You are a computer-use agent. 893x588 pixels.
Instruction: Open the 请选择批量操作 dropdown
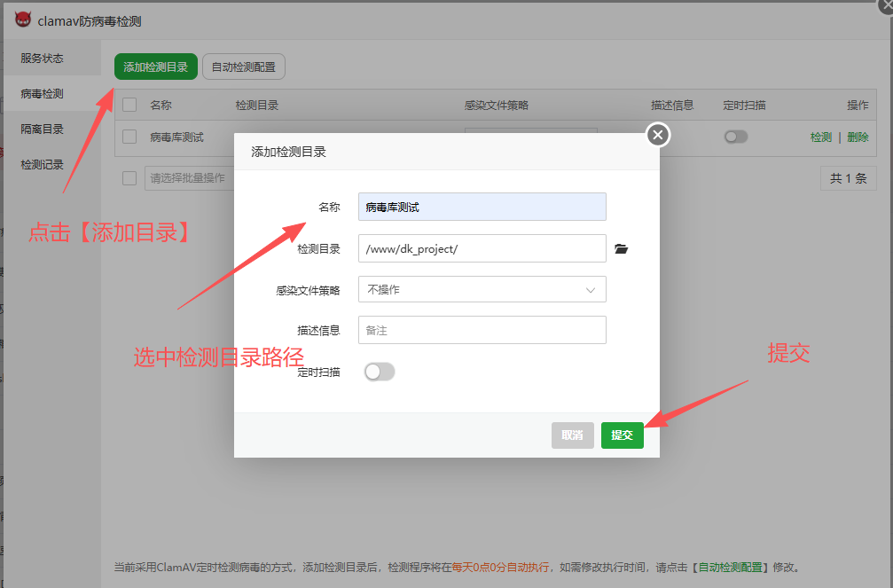188,178
